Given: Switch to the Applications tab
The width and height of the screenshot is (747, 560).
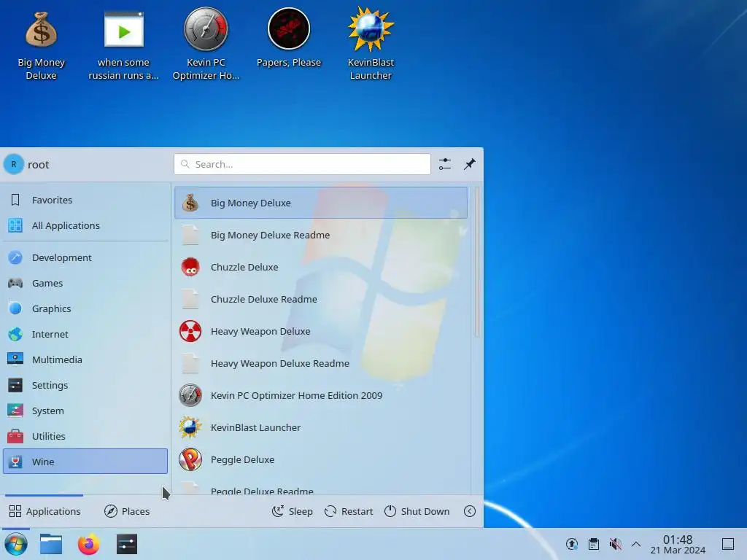Looking at the screenshot, I should click(x=44, y=511).
